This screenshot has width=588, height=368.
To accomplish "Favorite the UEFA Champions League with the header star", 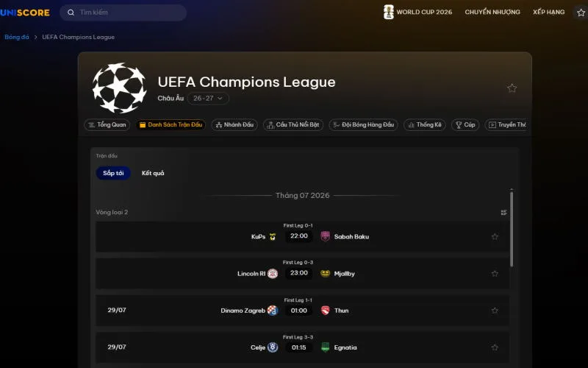I will click(x=512, y=88).
